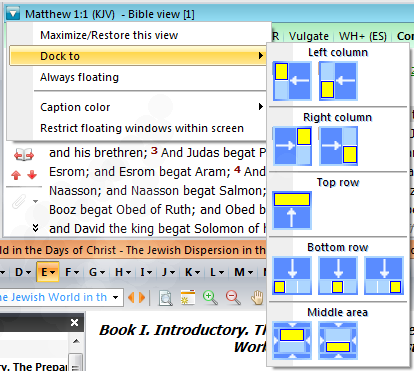Open the M letter dropdown

(243, 272)
